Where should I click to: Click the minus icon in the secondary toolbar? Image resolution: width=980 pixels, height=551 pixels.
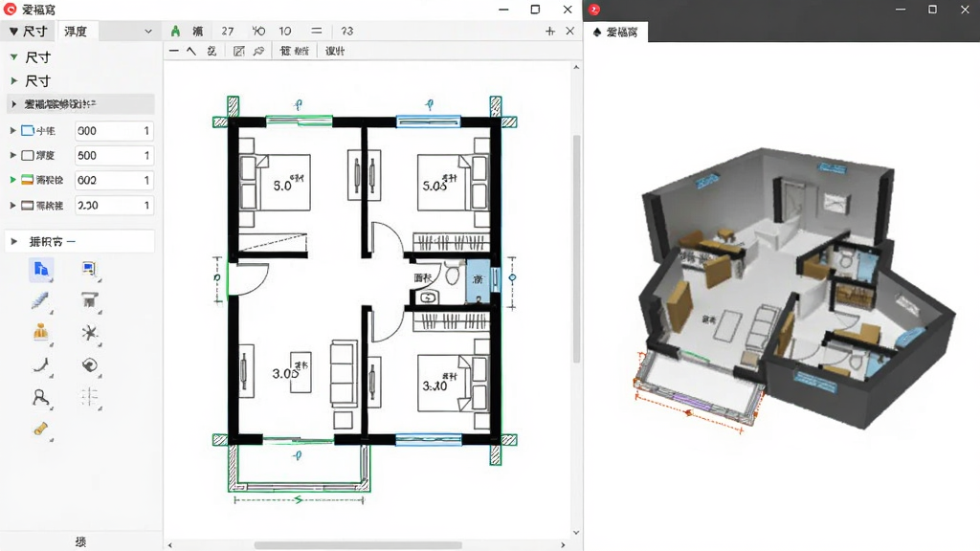point(174,51)
